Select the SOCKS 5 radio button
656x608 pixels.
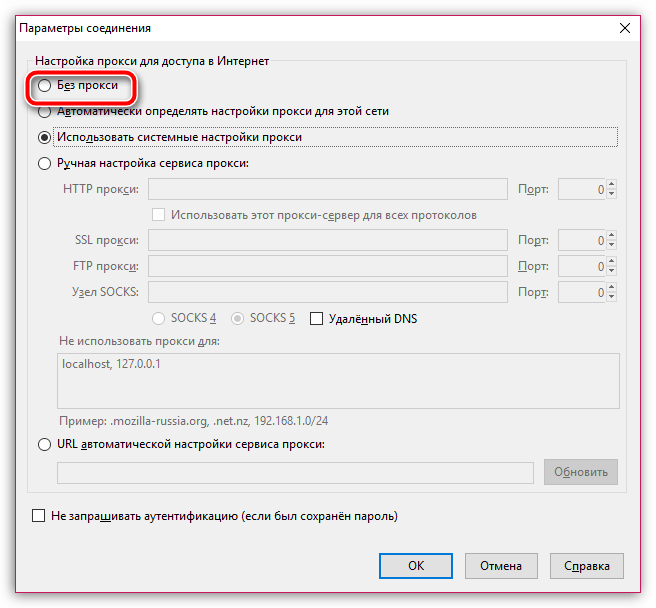pyautogui.click(x=237, y=318)
